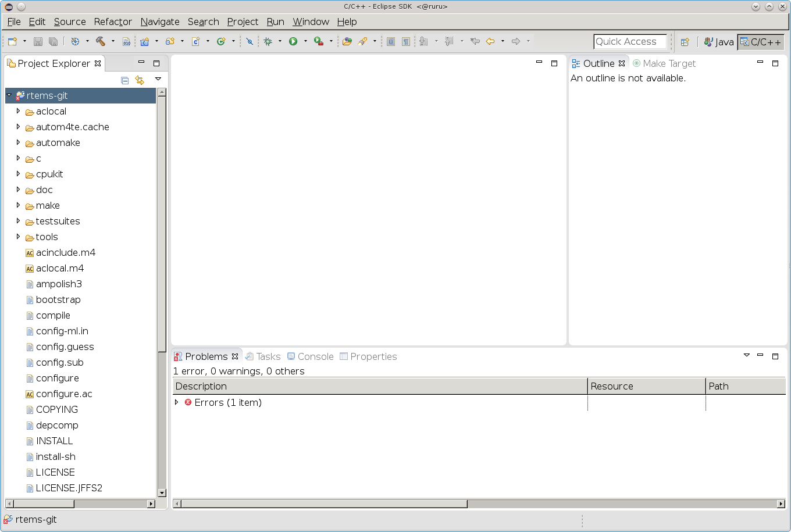Click the Open Perspective icon
This screenshot has width=791, height=532.
[x=685, y=42]
